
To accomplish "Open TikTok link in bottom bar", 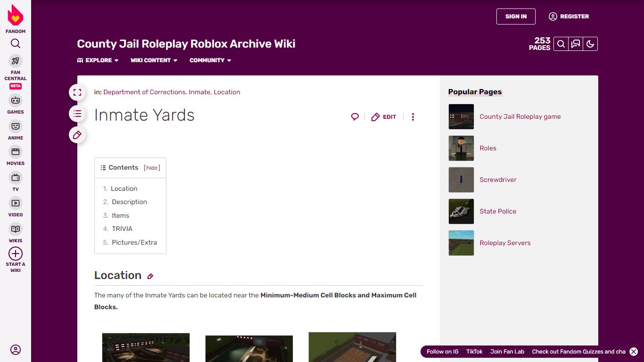I will 474,352.
